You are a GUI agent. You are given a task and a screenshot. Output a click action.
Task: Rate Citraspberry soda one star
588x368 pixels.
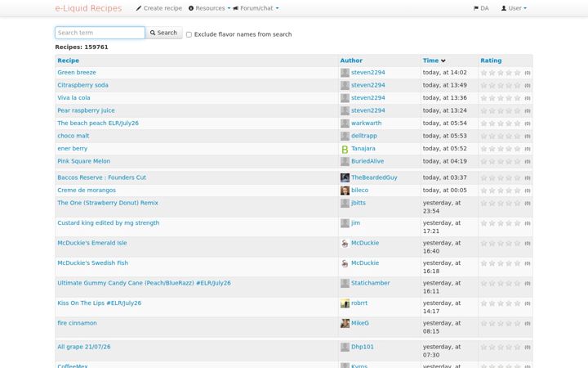tap(483, 86)
